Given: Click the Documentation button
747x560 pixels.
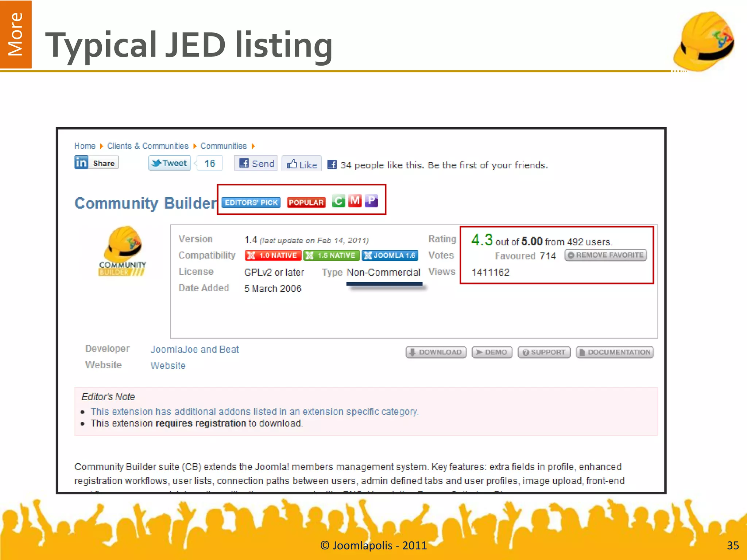Looking at the screenshot, I should [615, 352].
